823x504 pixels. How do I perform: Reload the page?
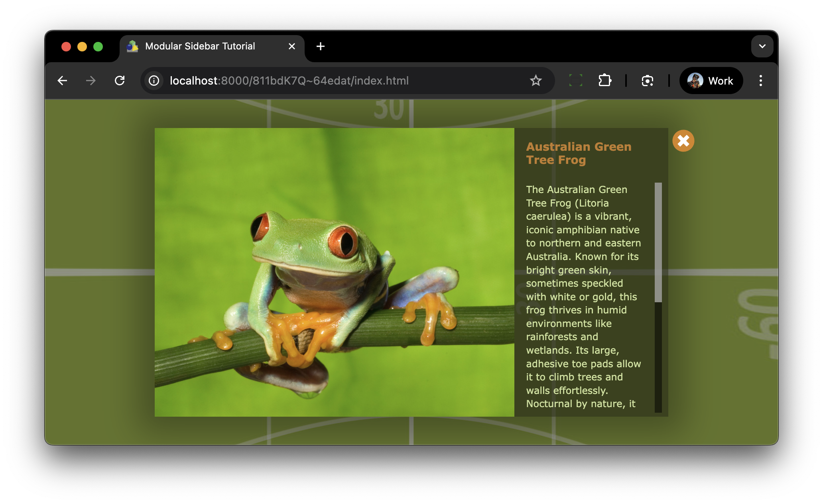pos(120,81)
